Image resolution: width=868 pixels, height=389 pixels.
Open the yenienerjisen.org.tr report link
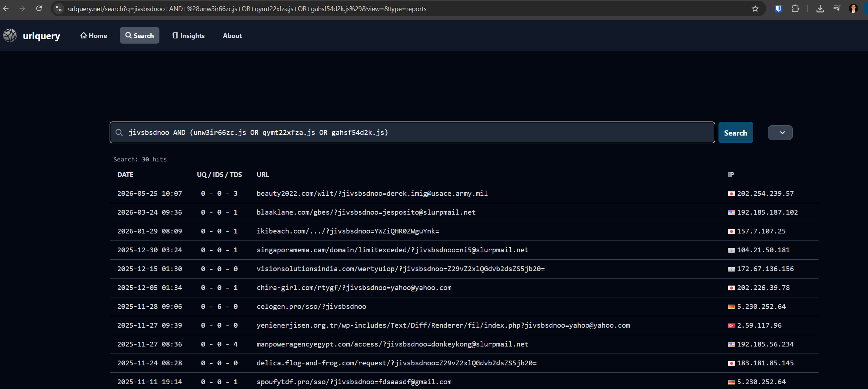tap(443, 325)
